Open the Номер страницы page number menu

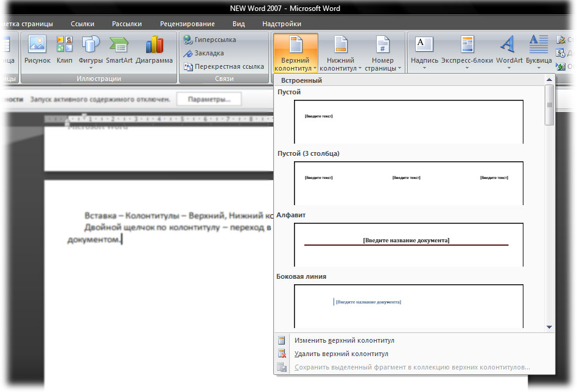[x=383, y=54]
